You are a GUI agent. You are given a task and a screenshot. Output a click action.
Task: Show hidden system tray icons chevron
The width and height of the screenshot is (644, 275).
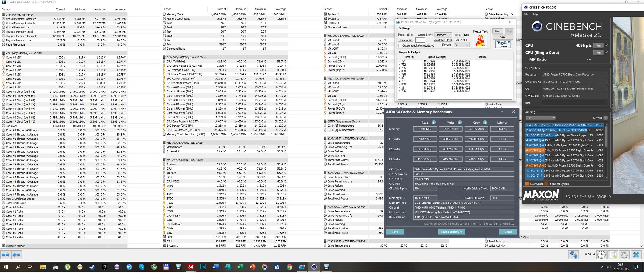(x=603, y=267)
